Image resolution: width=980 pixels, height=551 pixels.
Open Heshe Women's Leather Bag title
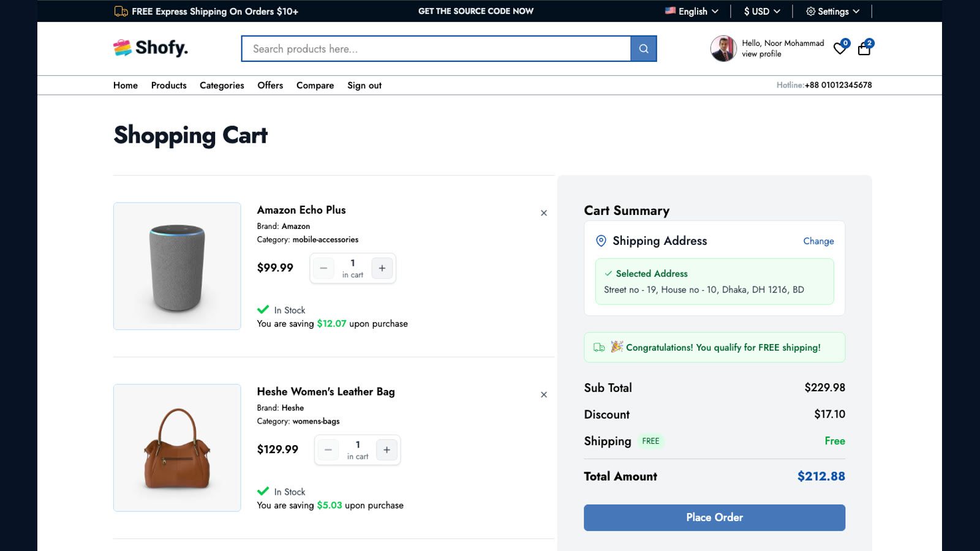click(x=326, y=392)
